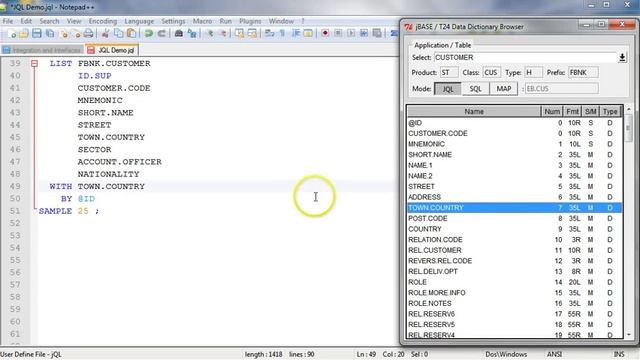
Task: Sort by the Type column header
Action: [x=610, y=111]
